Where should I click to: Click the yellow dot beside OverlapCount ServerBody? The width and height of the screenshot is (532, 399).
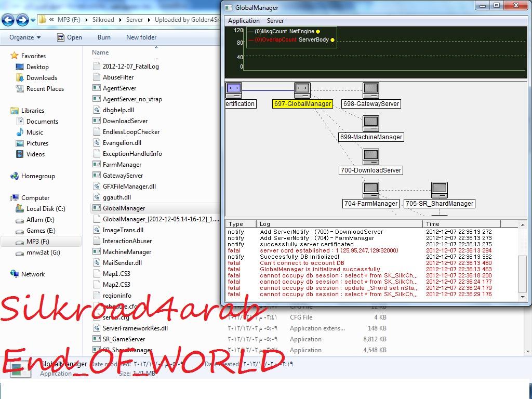tap(332, 40)
